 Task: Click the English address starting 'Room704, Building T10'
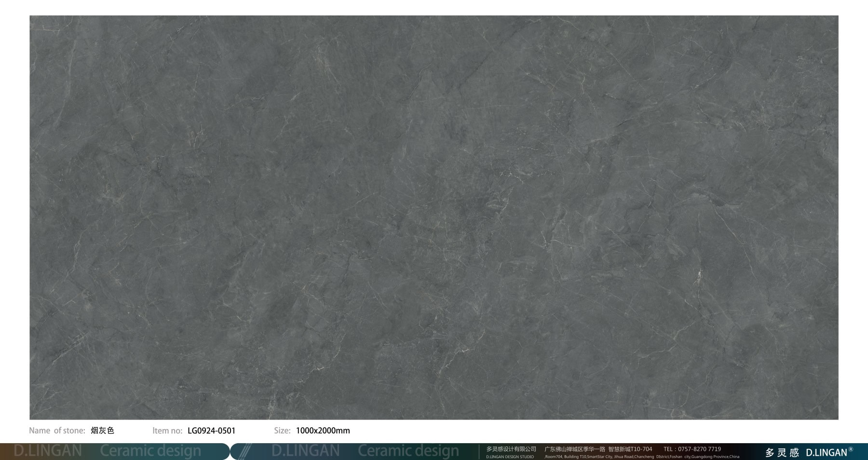pyautogui.click(x=641, y=457)
